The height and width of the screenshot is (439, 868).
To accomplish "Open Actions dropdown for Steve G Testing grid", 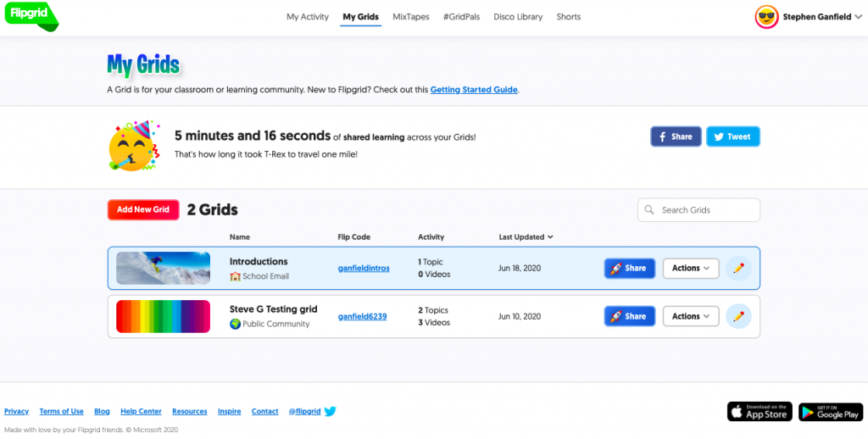I will pyautogui.click(x=690, y=316).
